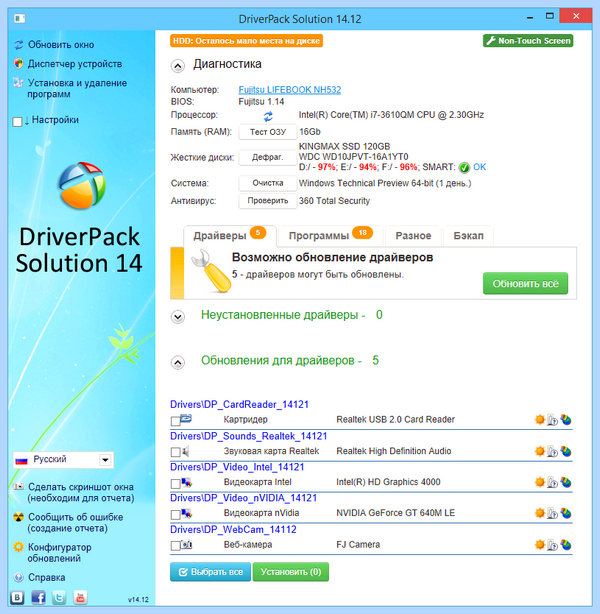
Task: Click the HDD low disk space warning
Action: pos(246,41)
